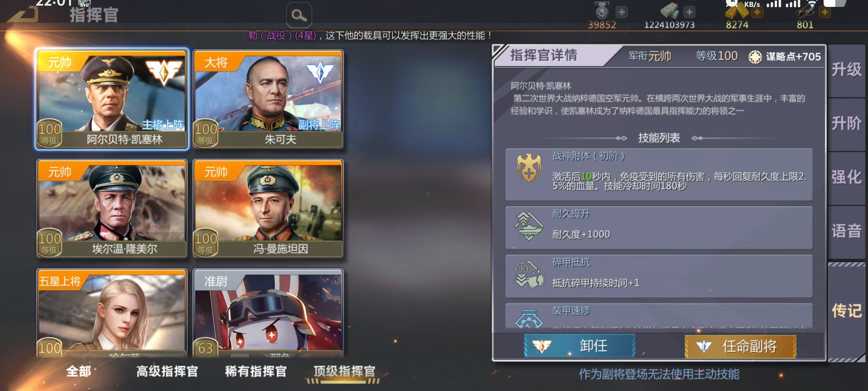This screenshot has width=868, height=391.
Task: Open the 升阶 side tab
Action: click(846, 124)
